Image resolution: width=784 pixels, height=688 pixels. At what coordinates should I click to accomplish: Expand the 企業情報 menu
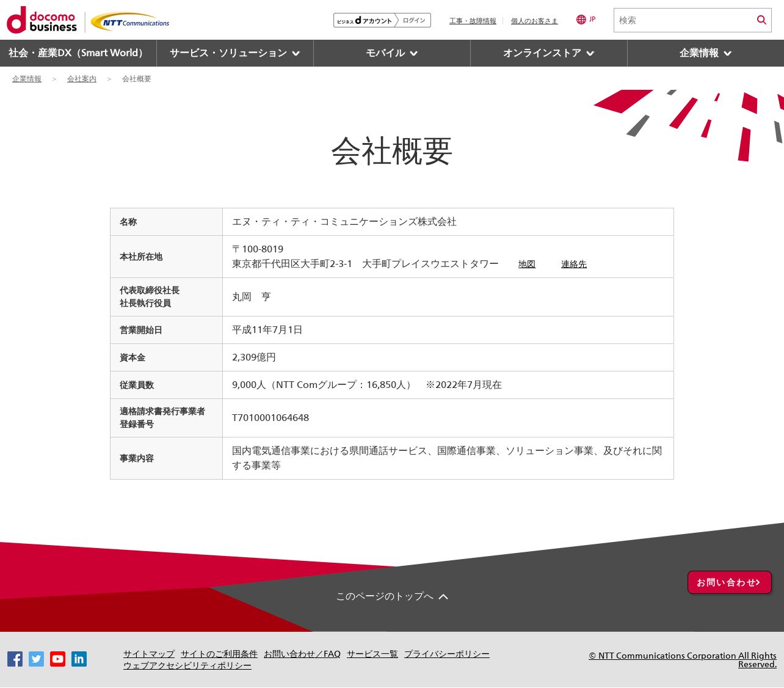706,53
